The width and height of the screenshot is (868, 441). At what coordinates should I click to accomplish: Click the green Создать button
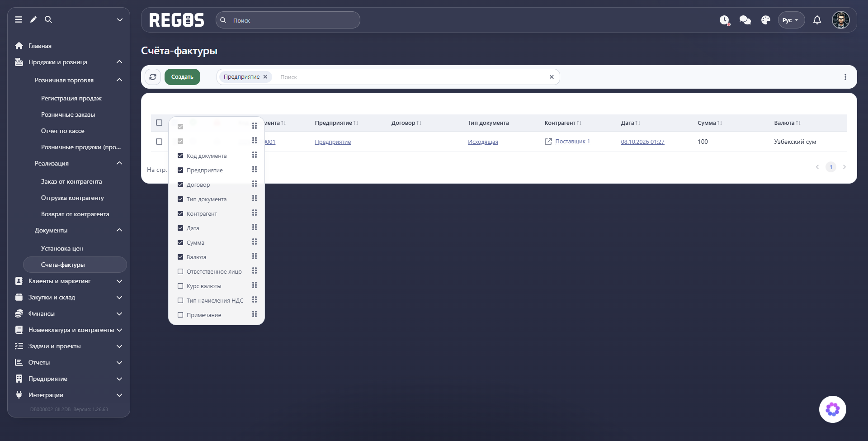pos(182,77)
